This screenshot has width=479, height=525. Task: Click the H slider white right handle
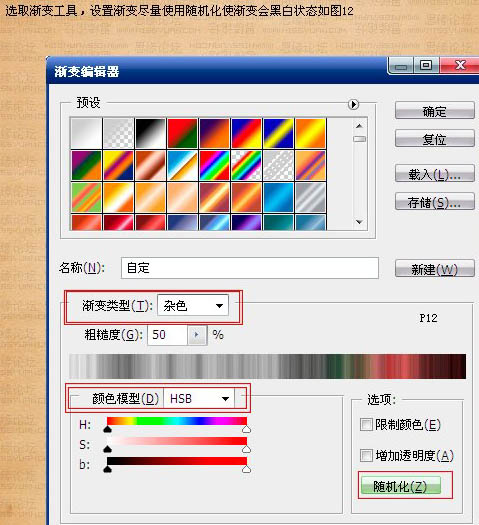(246, 429)
